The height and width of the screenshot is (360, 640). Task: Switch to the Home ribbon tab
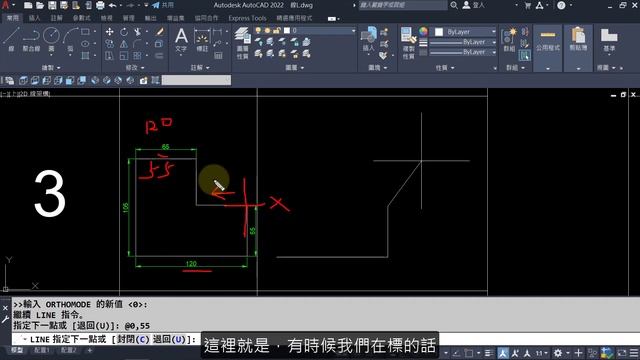point(13,18)
